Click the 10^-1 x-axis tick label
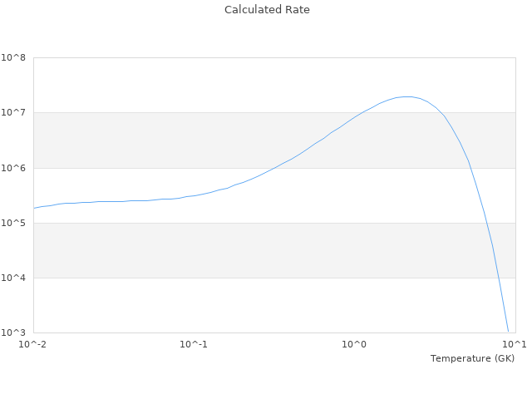Image resolution: width=532 pixels, height=399 pixels. click(194, 344)
